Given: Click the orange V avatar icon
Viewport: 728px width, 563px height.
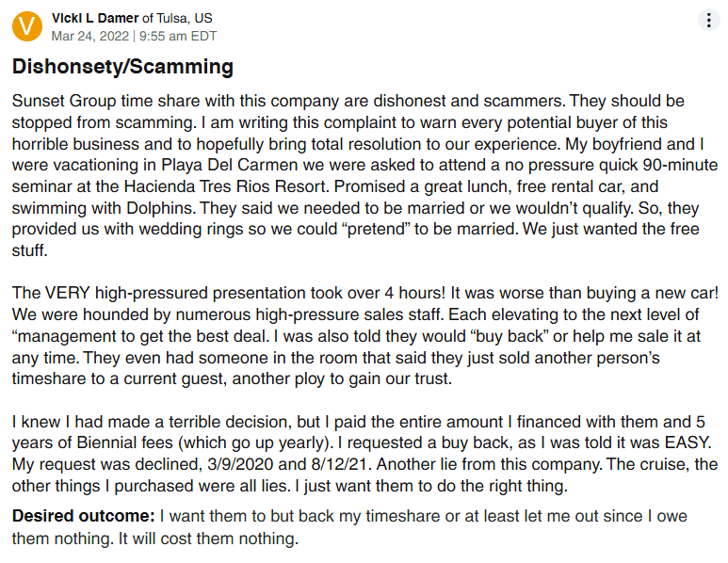Looking at the screenshot, I should (27, 26).
